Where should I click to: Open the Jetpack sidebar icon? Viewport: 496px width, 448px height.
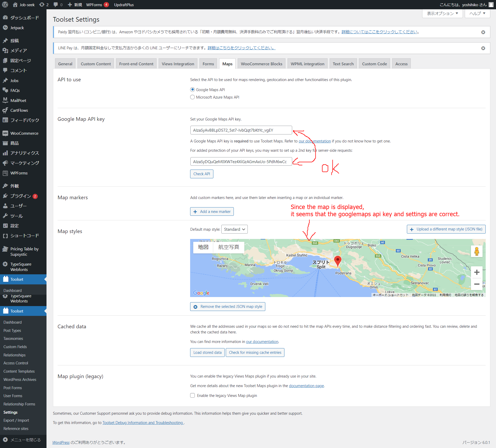click(5, 28)
